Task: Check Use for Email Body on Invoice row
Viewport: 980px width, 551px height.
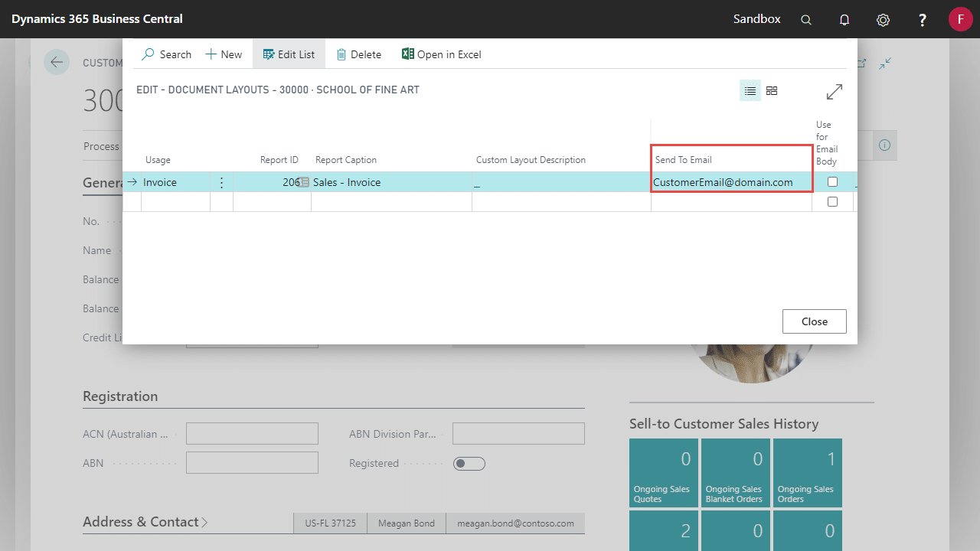Action: [833, 182]
